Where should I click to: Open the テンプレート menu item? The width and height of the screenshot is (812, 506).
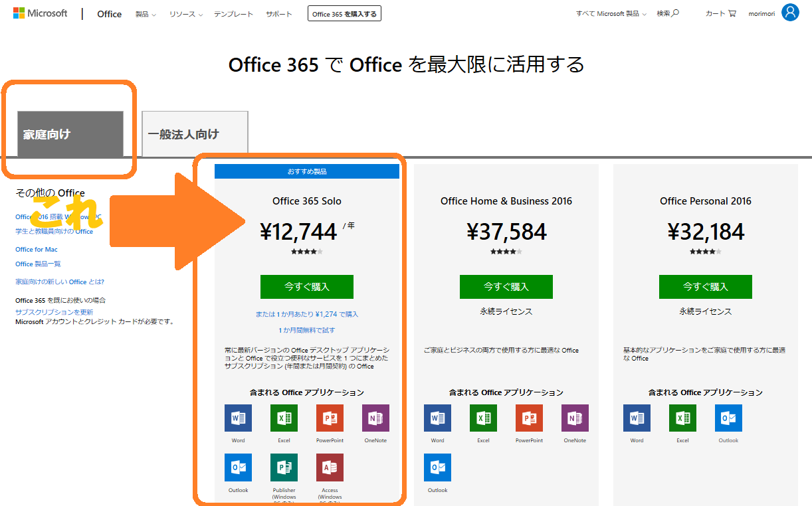coord(233,14)
